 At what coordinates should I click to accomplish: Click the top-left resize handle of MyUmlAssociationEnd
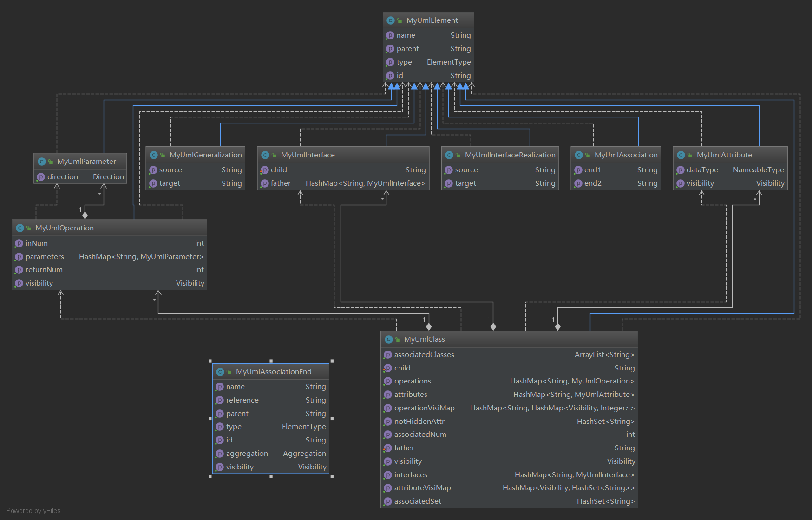pyautogui.click(x=210, y=361)
